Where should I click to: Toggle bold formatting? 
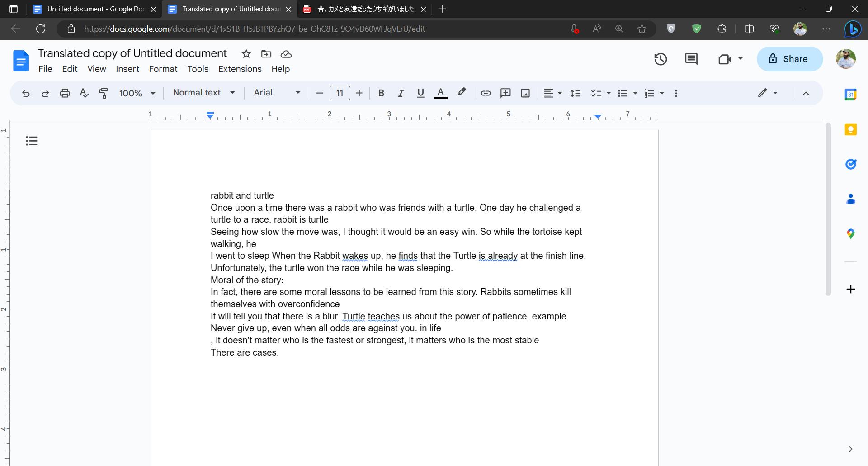pos(381,93)
